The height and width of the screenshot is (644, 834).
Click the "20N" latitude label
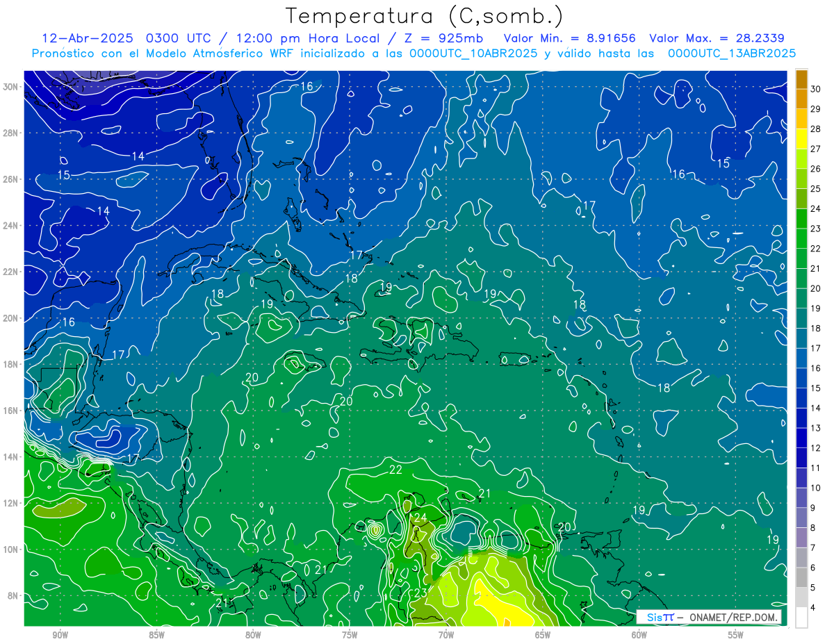10,317
